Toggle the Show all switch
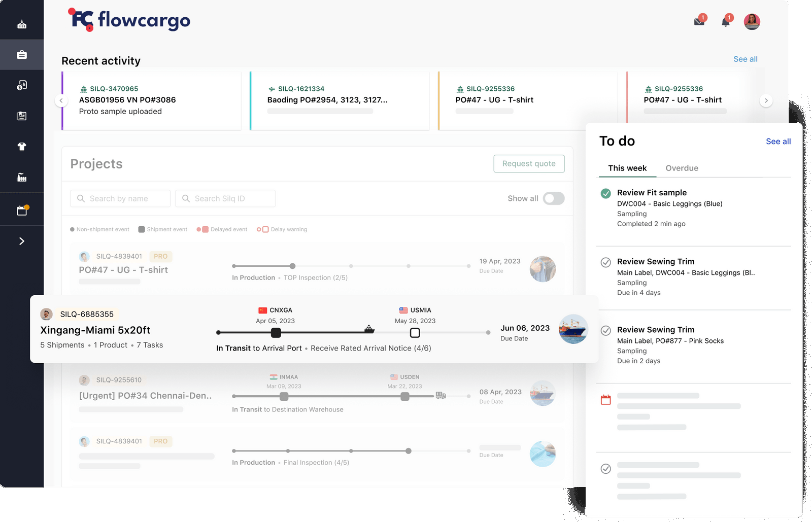The image size is (812, 522). [553, 198]
